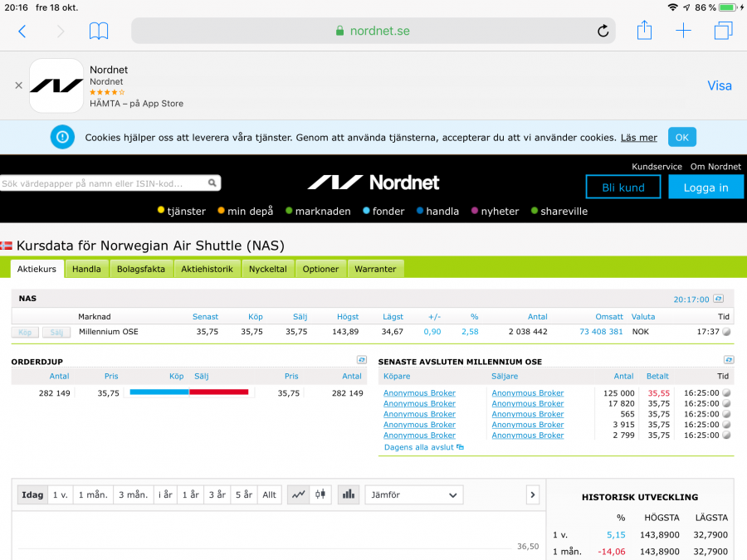Switch chart to line graph view
This screenshot has height=560, width=747.
pyautogui.click(x=298, y=494)
